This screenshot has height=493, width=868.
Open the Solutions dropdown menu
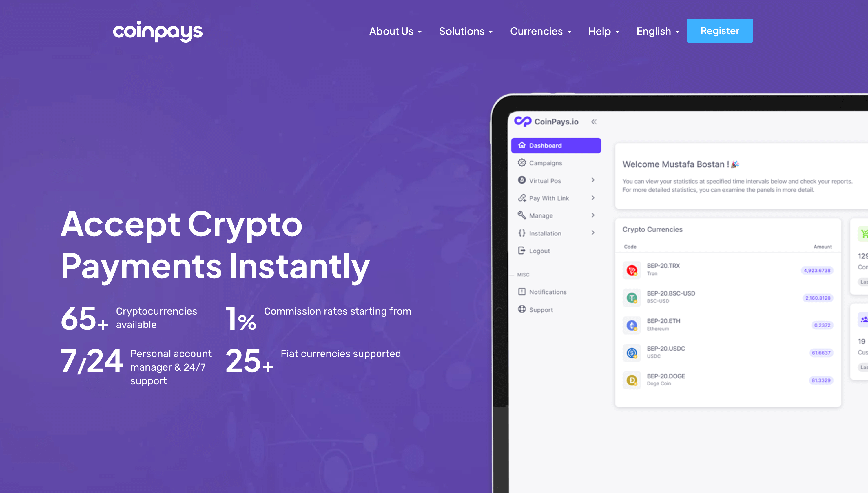pos(466,31)
